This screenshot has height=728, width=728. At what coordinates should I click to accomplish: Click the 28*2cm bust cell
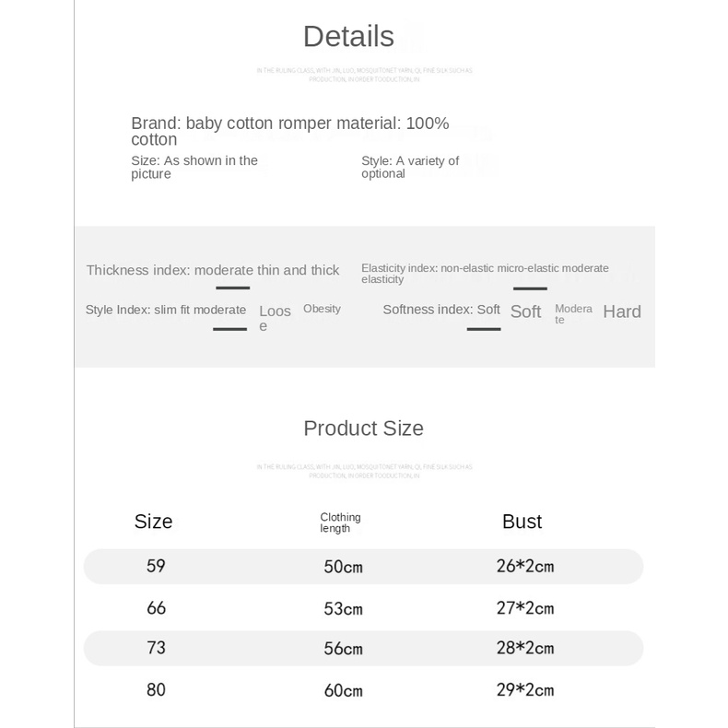click(524, 648)
